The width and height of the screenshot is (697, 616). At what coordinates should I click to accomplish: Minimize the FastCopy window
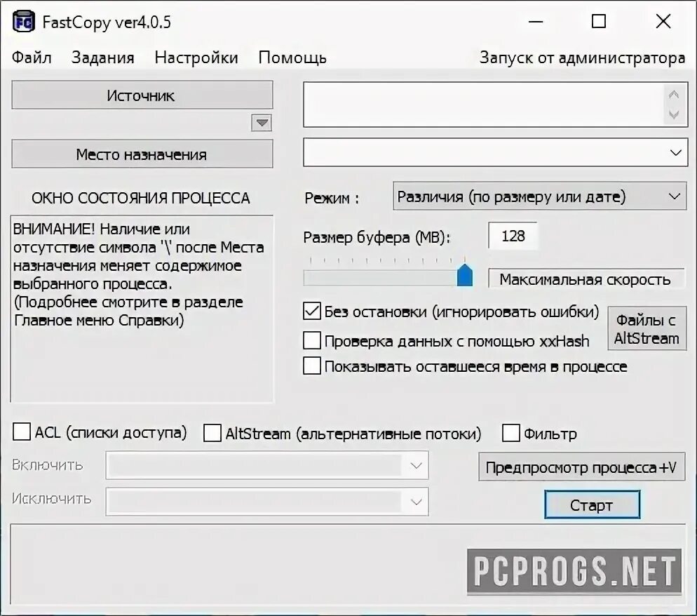coord(536,21)
